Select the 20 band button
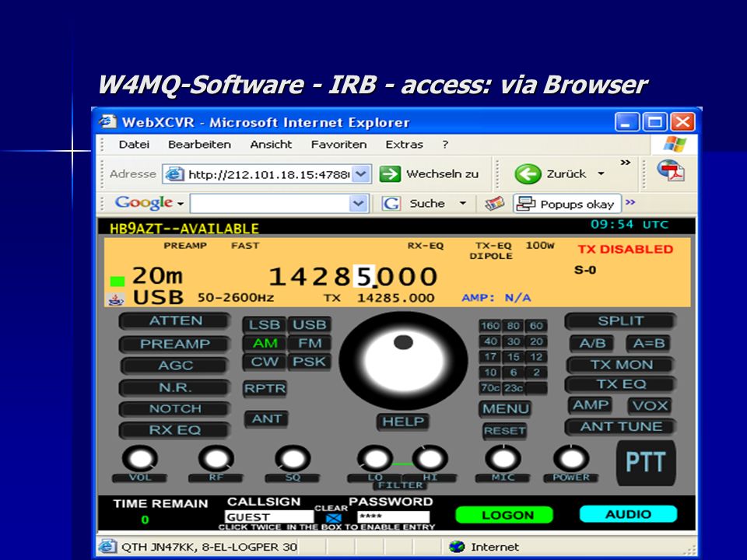The height and width of the screenshot is (560, 747). tap(536, 341)
